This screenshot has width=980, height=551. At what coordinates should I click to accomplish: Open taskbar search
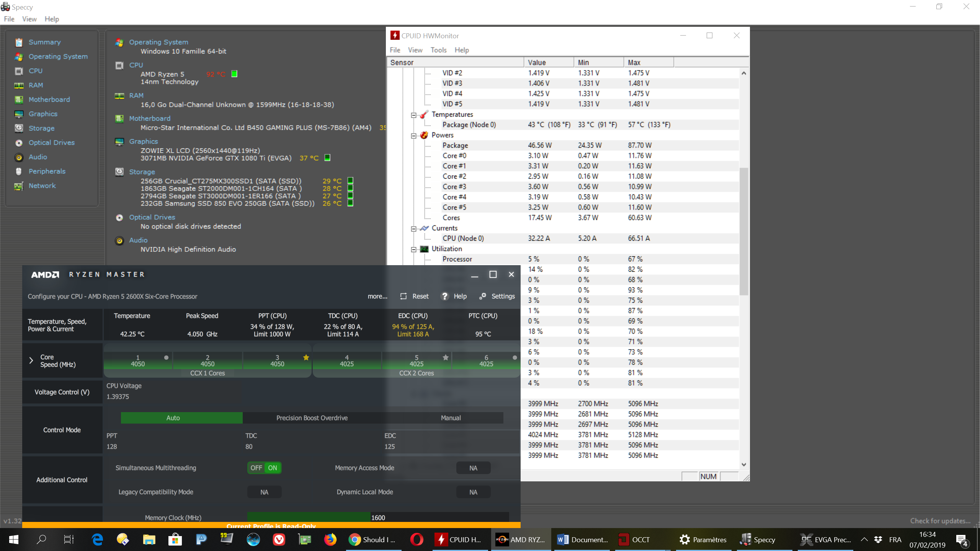click(41, 540)
